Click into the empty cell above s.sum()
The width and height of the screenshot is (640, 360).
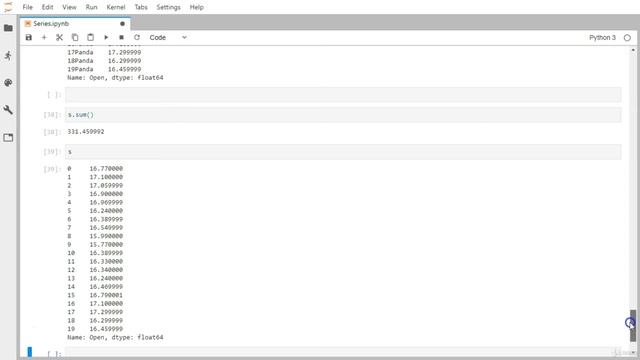click(x=343, y=95)
